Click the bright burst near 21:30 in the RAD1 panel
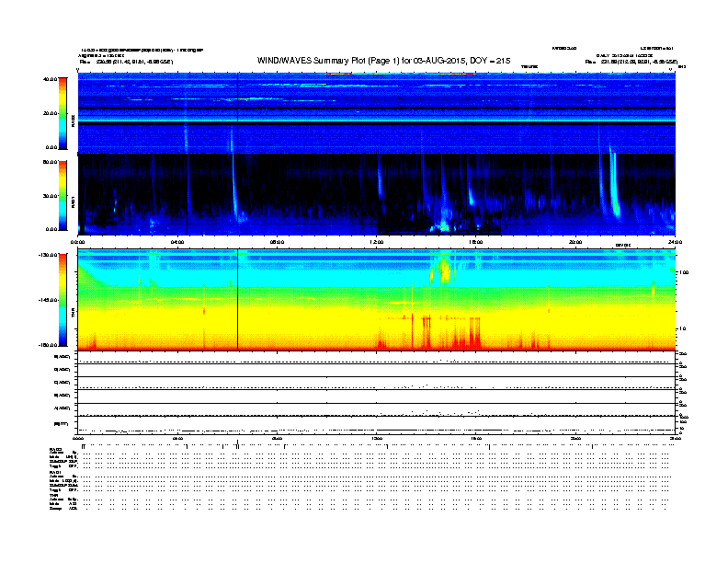The width and height of the screenshot is (728, 563). 614,186
